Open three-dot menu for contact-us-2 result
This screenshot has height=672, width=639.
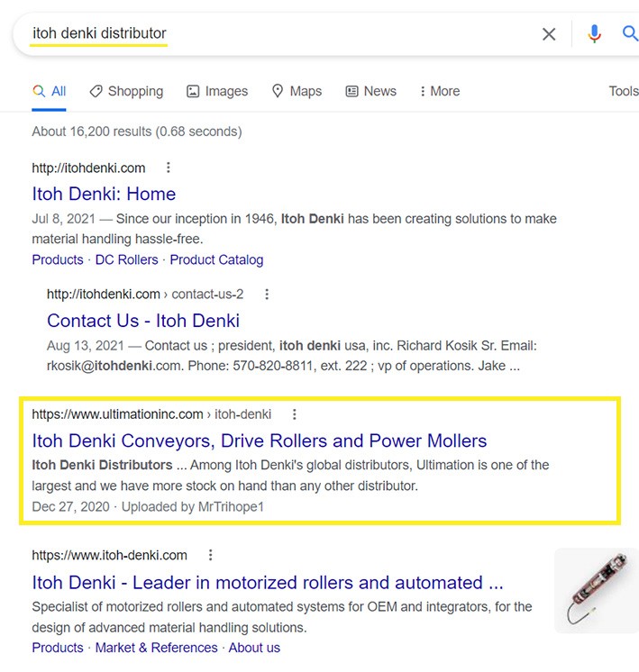tap(267, 295)
